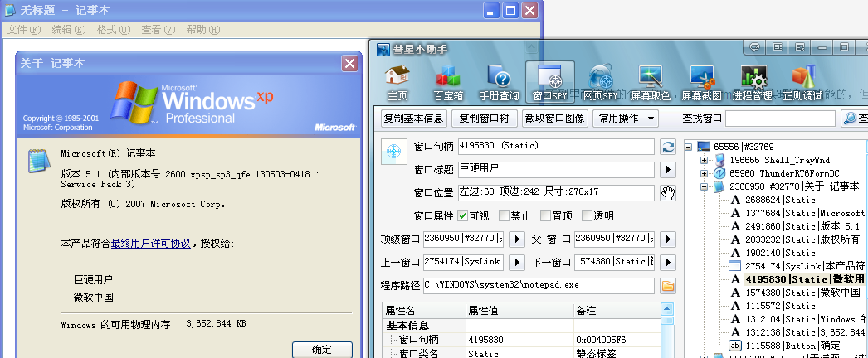
Task: Open the 进程管理 process manager
Action: point(753,83)
